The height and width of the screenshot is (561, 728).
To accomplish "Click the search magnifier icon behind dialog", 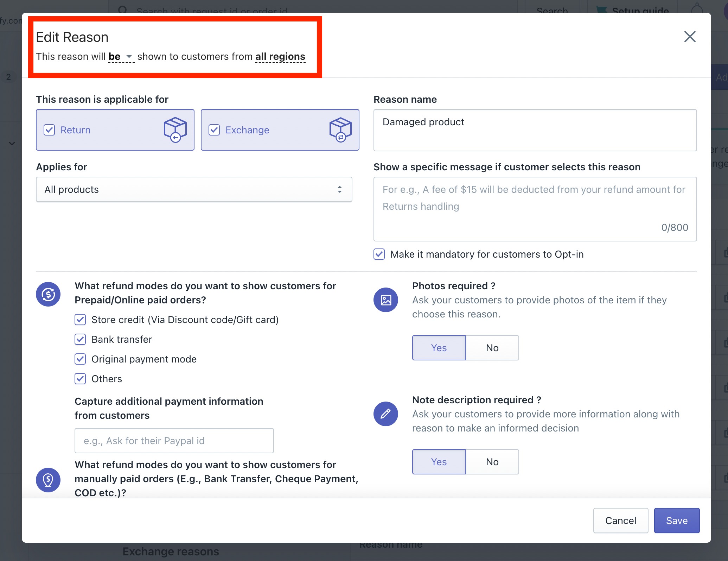I will (123, 10).
